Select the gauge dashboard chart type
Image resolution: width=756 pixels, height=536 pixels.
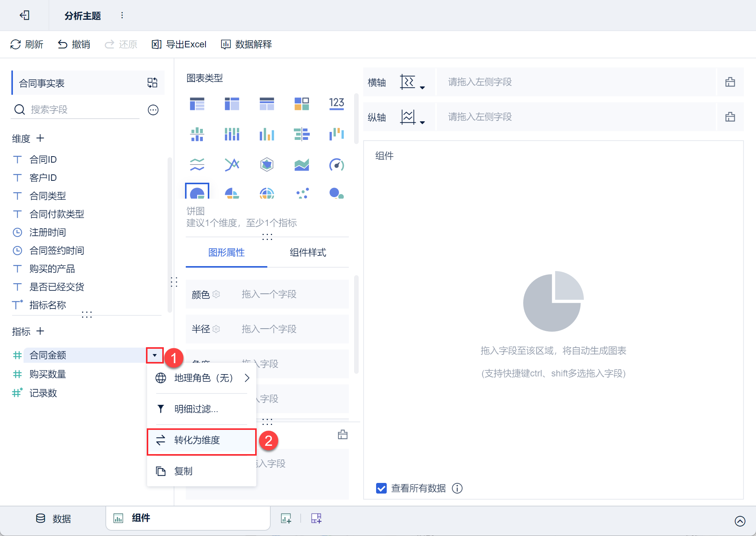click(x=337, y=165)
